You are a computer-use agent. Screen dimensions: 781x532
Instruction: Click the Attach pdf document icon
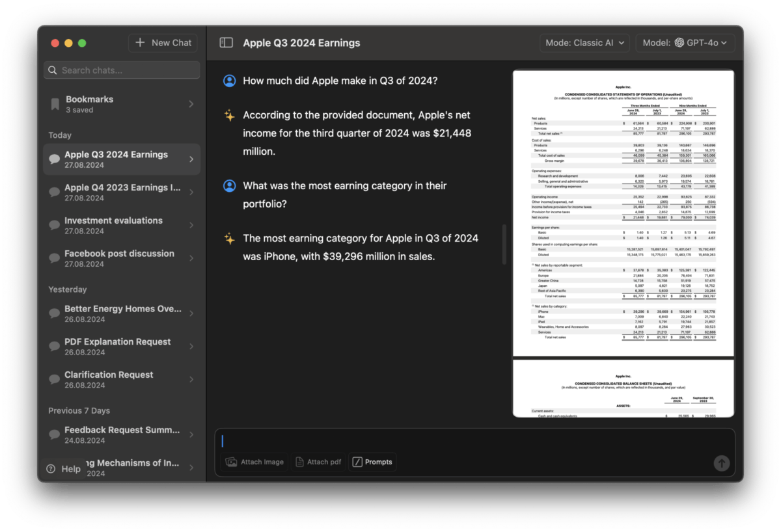[299, 462]
